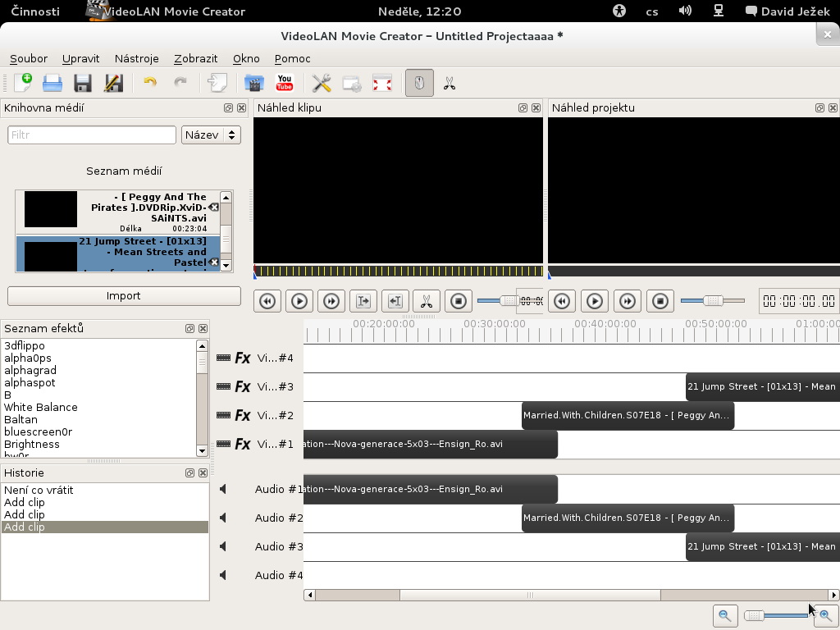Undo last action via yellow arrow

point(150,82)
